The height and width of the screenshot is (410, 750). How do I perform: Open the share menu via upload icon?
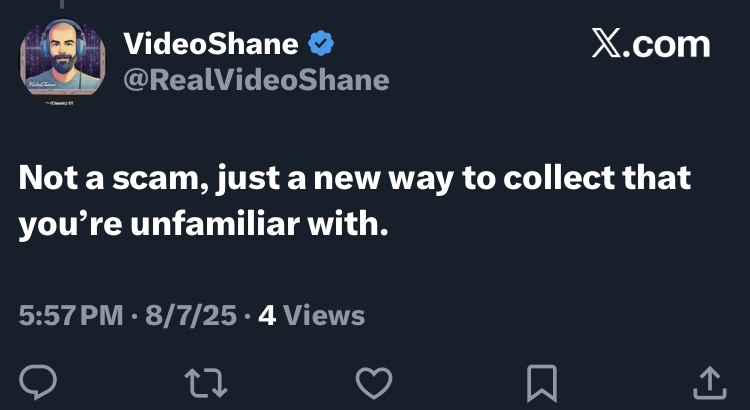tap(707, 380)
